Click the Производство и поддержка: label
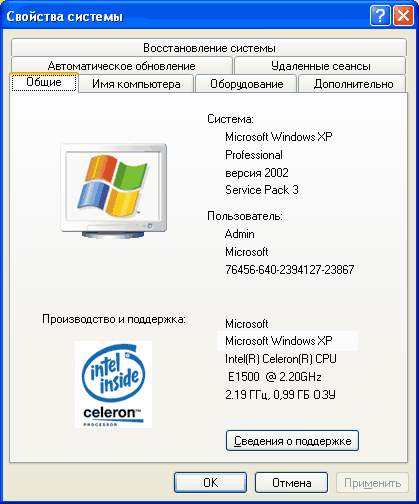This screenshot has height=504, width=419. tap(114, 319)
